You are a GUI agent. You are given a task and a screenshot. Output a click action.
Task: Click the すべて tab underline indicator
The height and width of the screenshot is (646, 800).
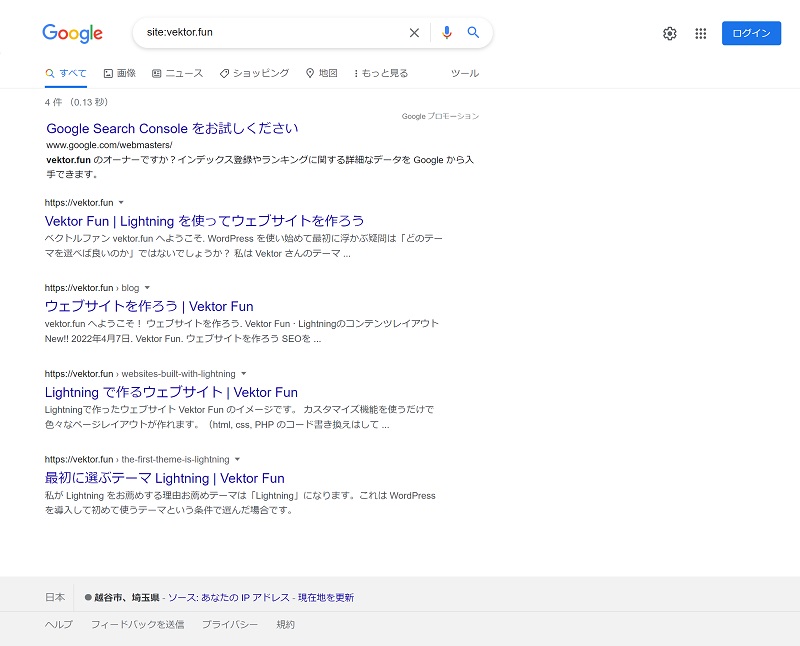(x=65, y=86)
